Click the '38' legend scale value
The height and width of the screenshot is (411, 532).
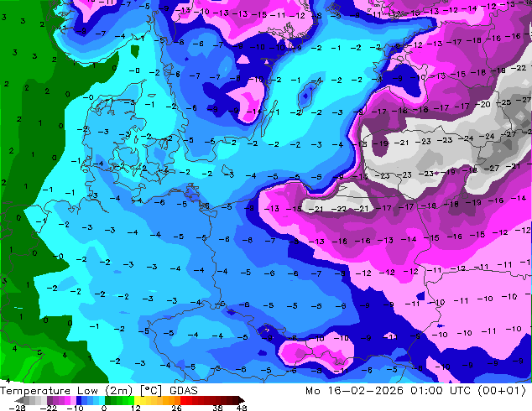pos(218,408)
